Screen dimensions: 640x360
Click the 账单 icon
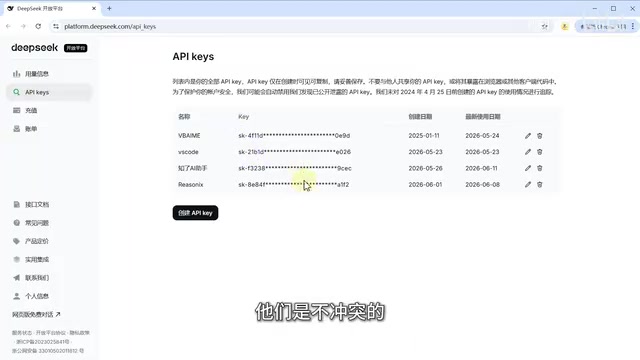pyautogui.click(x=16, y=129)
